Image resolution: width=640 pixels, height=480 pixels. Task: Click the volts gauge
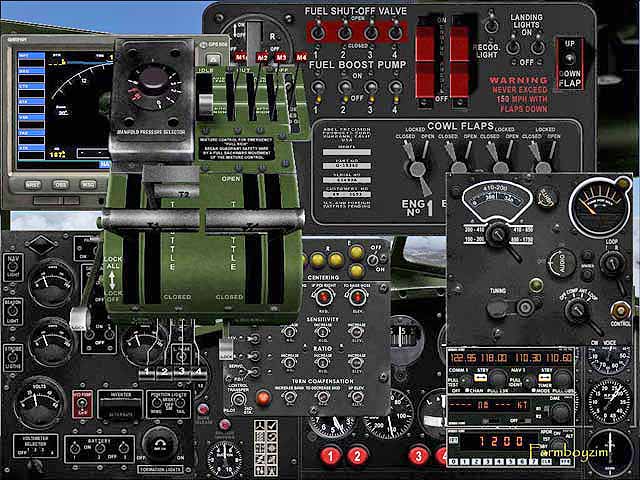pos(38,401)
